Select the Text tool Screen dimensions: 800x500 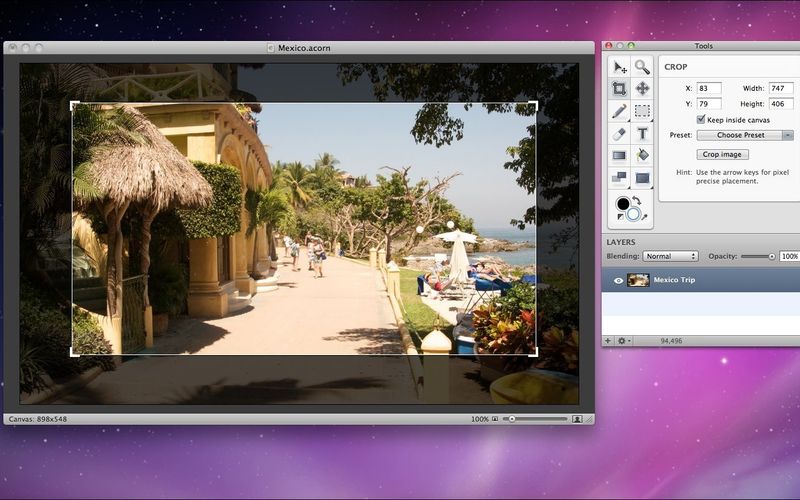point(642,133)
